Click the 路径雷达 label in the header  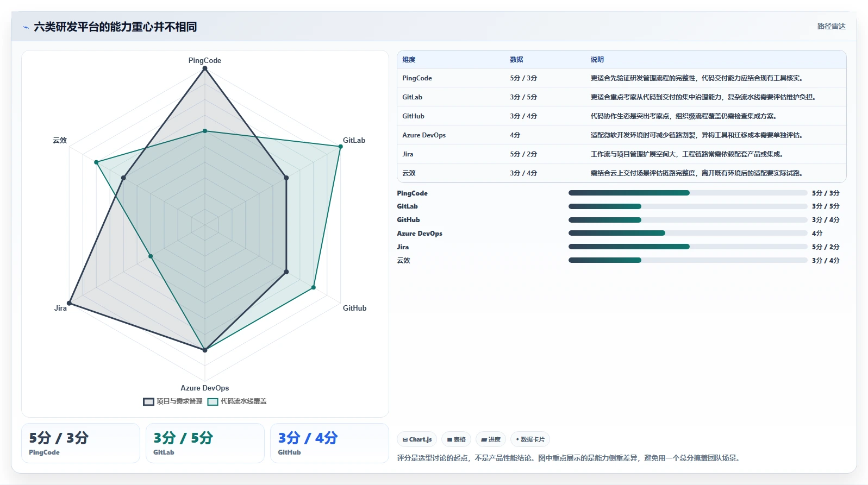pyautogui.click(x=831, y=26)
